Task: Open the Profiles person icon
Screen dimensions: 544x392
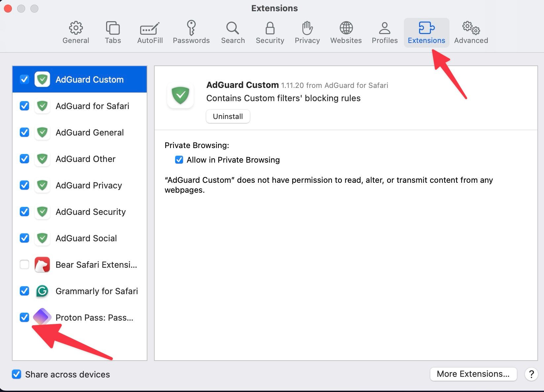Action: click(x=385, y=28)
